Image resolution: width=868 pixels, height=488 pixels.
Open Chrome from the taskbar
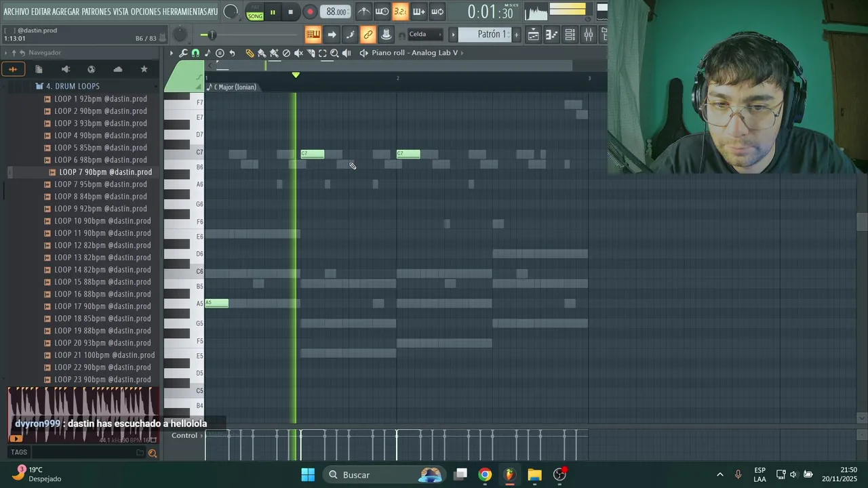pyautogui.click(x=485, y=474)
